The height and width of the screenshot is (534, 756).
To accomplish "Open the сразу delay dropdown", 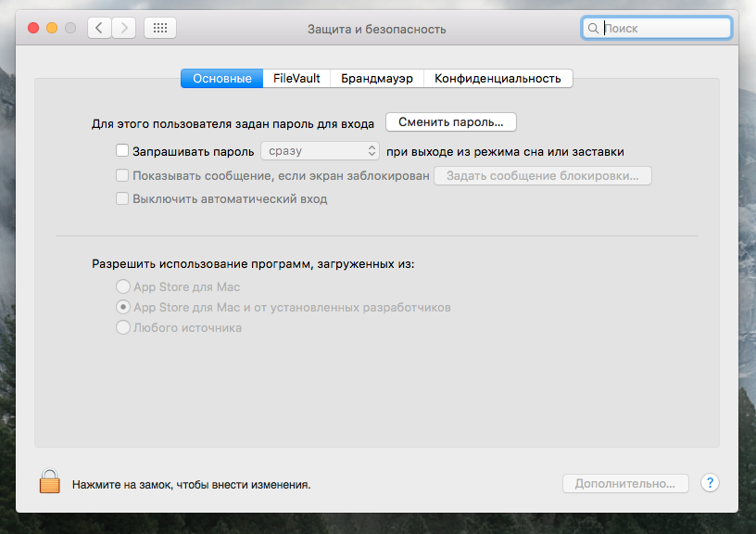I will (321, 151).
